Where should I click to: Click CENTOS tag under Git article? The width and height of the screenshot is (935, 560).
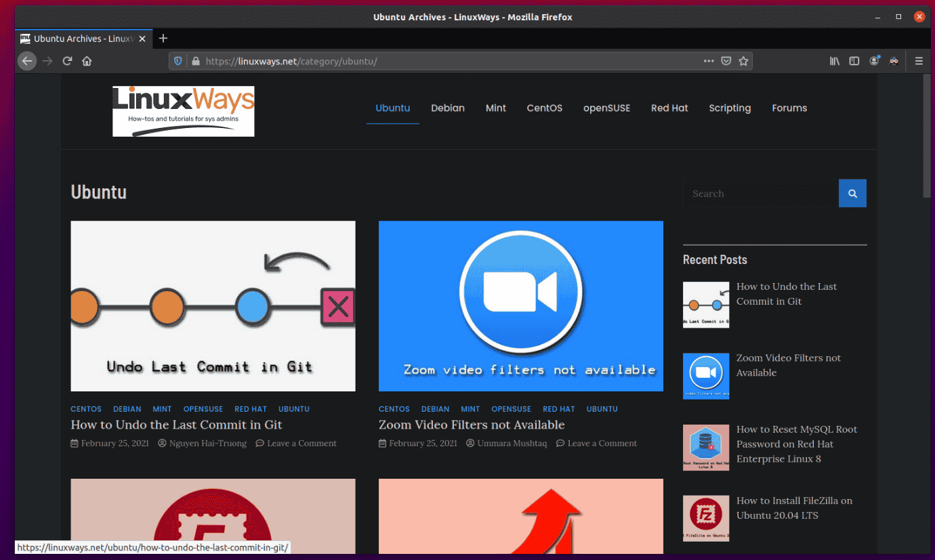86,409
